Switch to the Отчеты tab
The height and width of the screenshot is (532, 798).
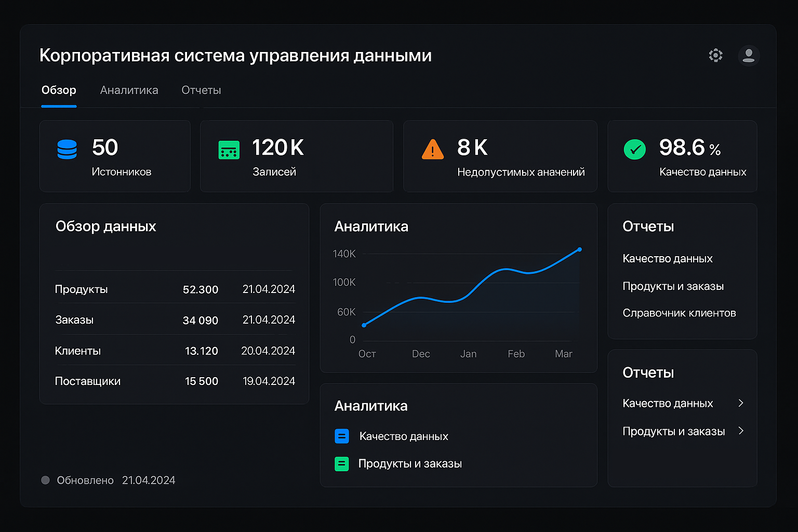tap(201, 90)
